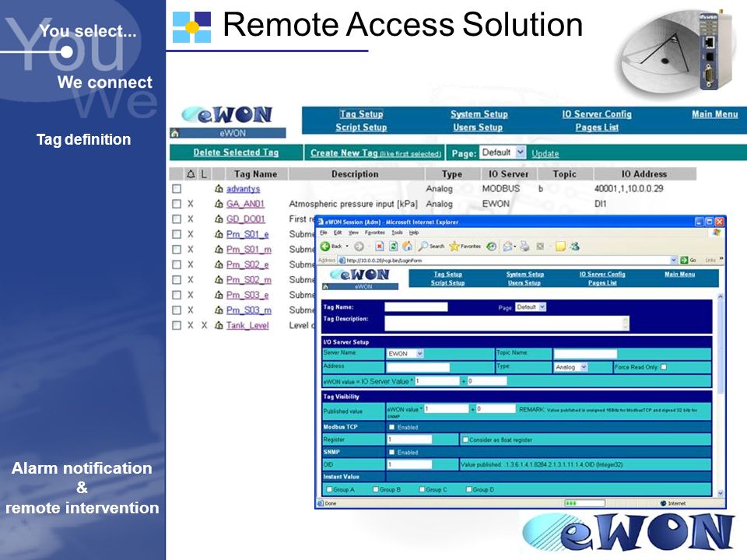Viewport: 747px width, 560px height.
Task: Click the IE page icon in title bar
Action: (x=321, y=222)
